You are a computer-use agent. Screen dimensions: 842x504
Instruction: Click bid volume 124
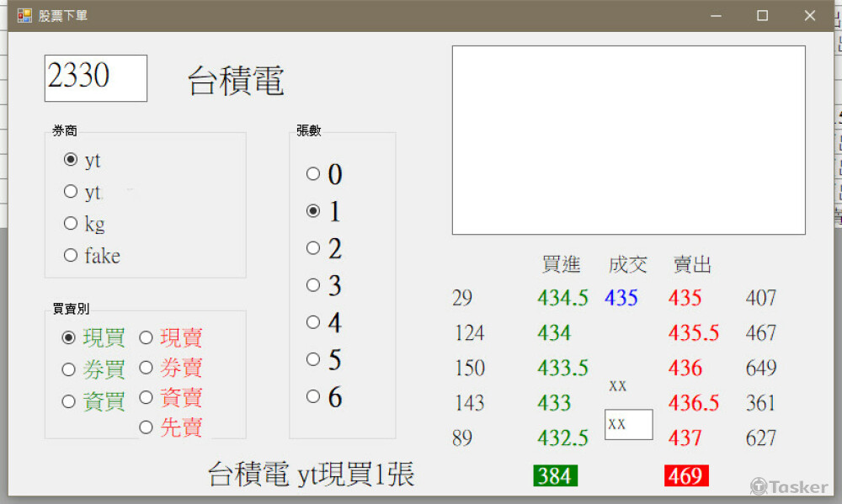coord(469,333)
